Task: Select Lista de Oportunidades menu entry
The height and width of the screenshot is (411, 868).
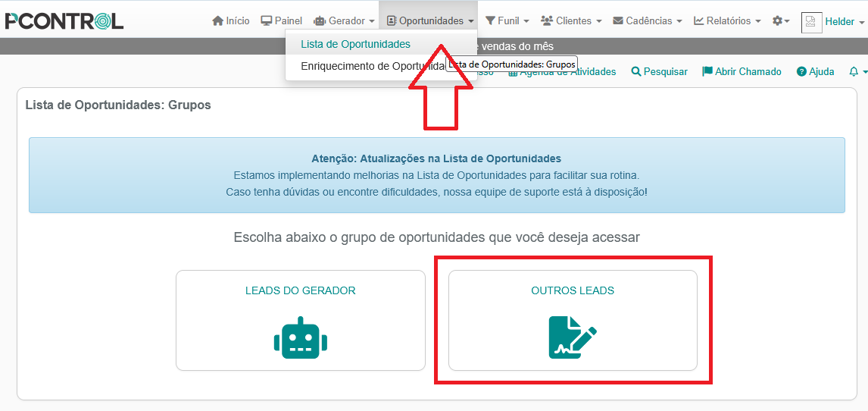Action: (355, 44)
